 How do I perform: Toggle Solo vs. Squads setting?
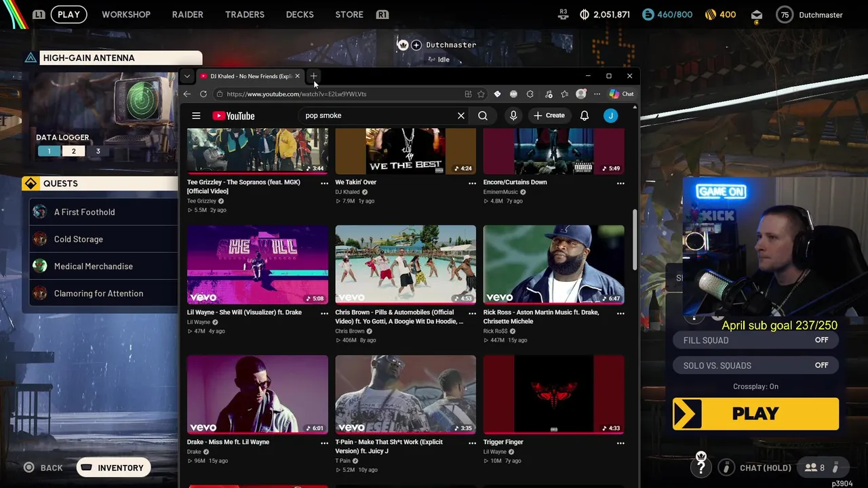pos(755,365)
